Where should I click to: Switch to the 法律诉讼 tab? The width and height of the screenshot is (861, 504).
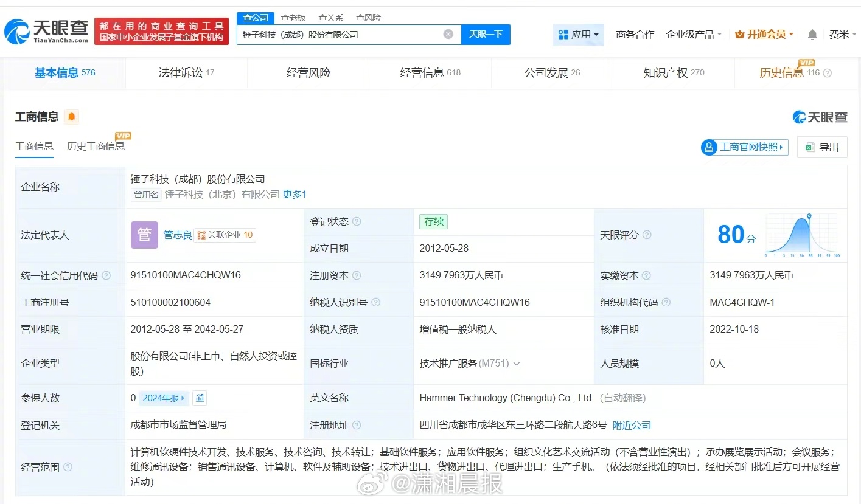click(186, 73)
